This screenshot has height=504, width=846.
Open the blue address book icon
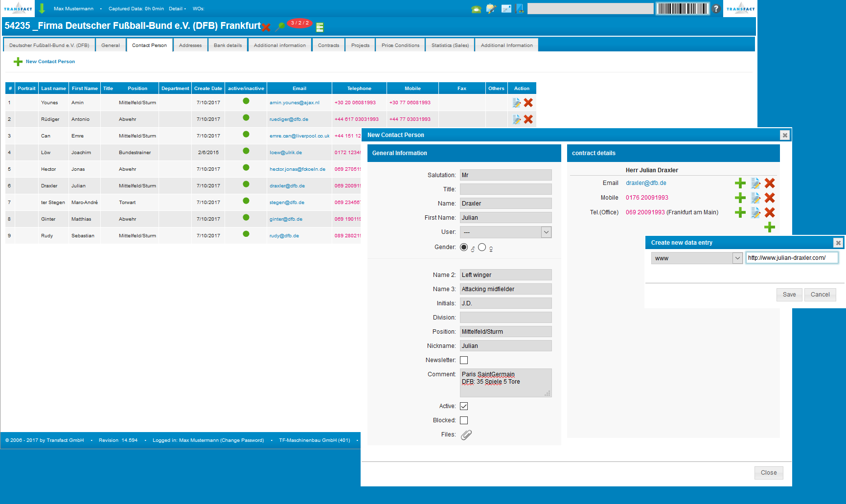point(520,9)
